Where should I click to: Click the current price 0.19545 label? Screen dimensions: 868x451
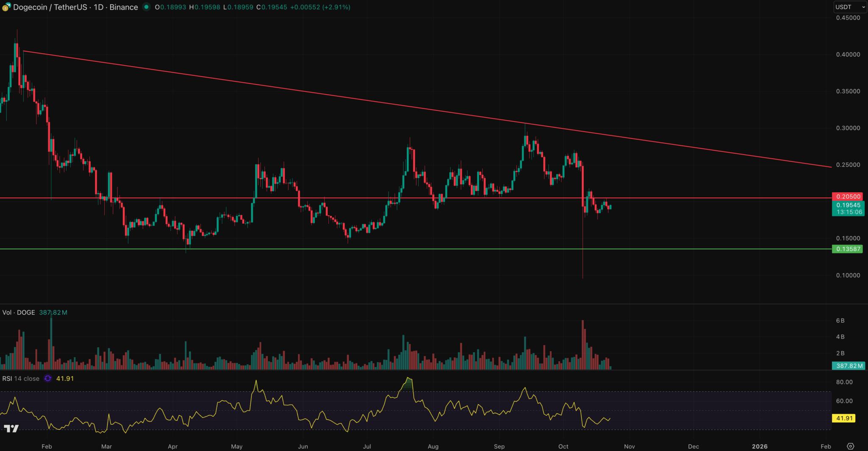click(848, 205)
